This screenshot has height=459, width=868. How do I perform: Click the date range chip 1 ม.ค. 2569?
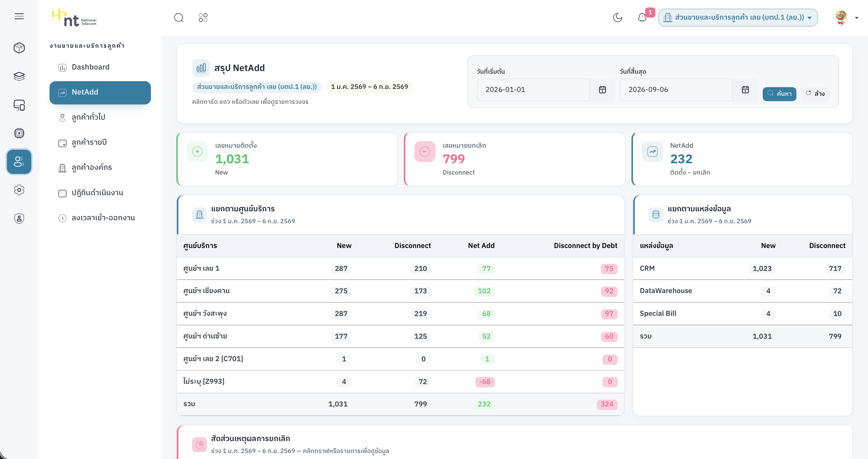tap(369, 87)
